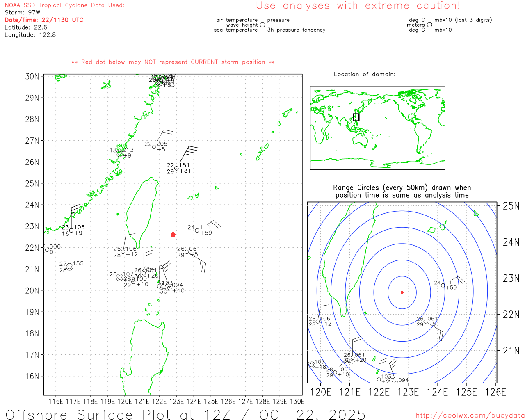Click station 24 111 +59 in range circles map
Screen dimensions: 525x420
pyautogui.click(x=443, y=285)
